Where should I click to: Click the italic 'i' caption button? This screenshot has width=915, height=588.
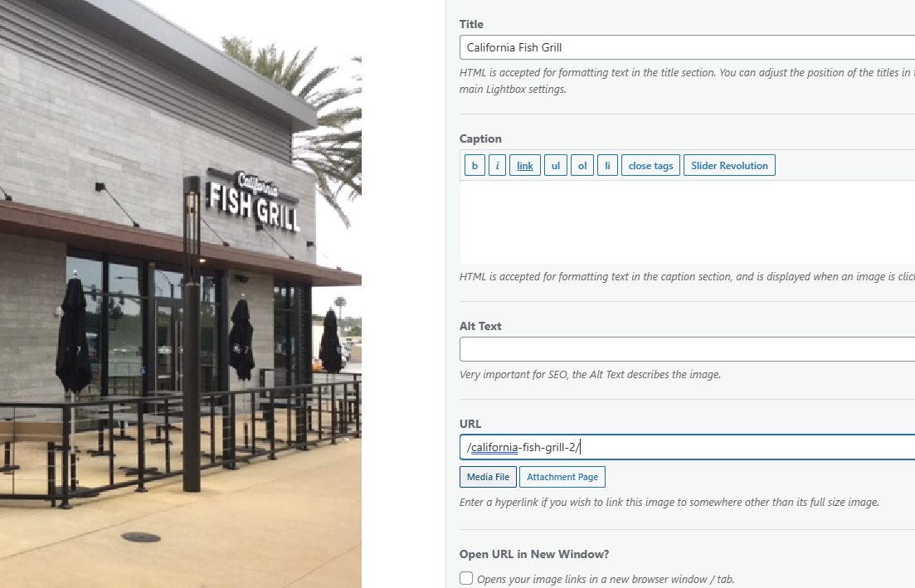(497, 166)
